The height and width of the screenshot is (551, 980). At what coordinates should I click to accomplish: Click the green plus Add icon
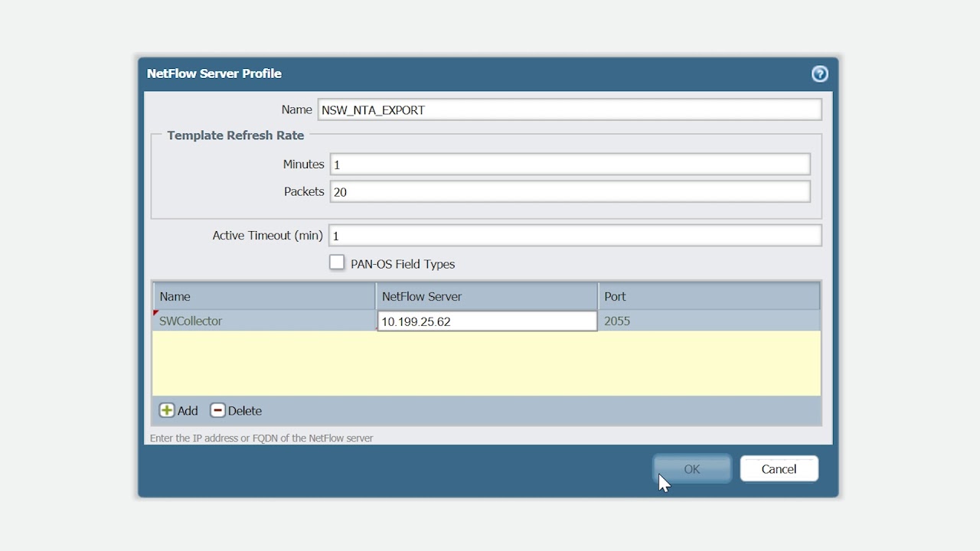pyautogui.click(x=167, y=410)
